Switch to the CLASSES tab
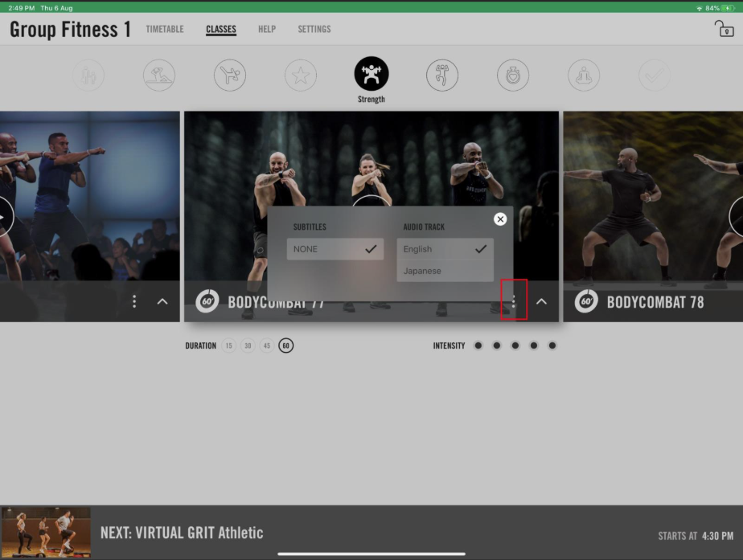 click(x=221, y=30)
